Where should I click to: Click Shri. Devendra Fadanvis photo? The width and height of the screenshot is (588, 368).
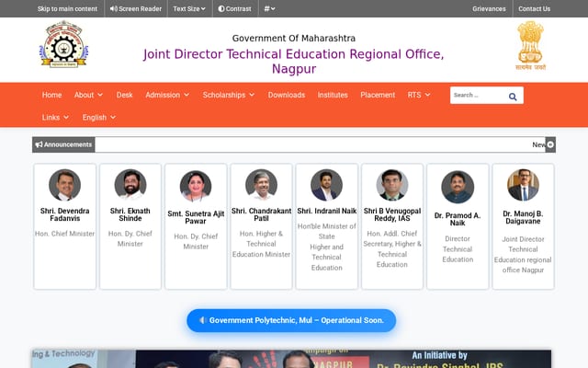[64, 185]
